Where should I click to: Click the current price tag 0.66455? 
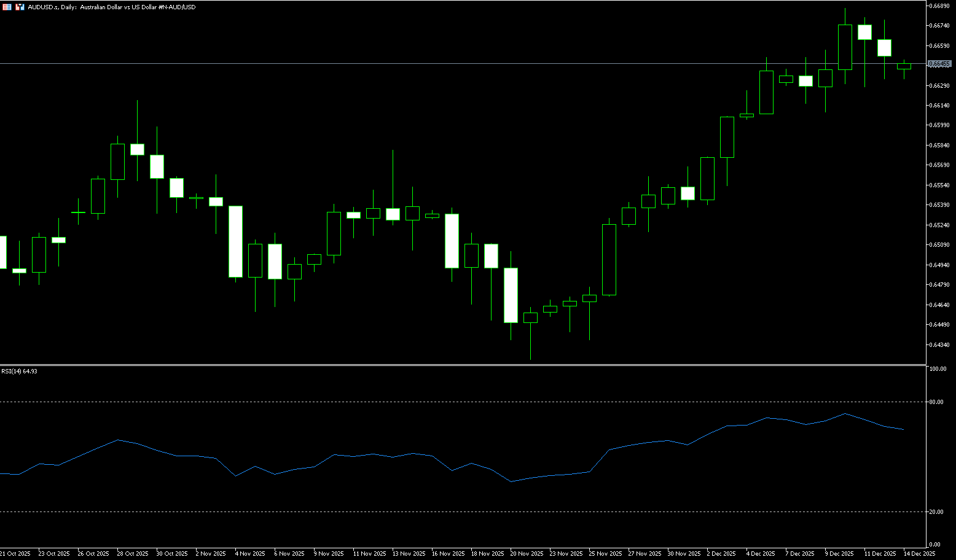click(939, 64)
